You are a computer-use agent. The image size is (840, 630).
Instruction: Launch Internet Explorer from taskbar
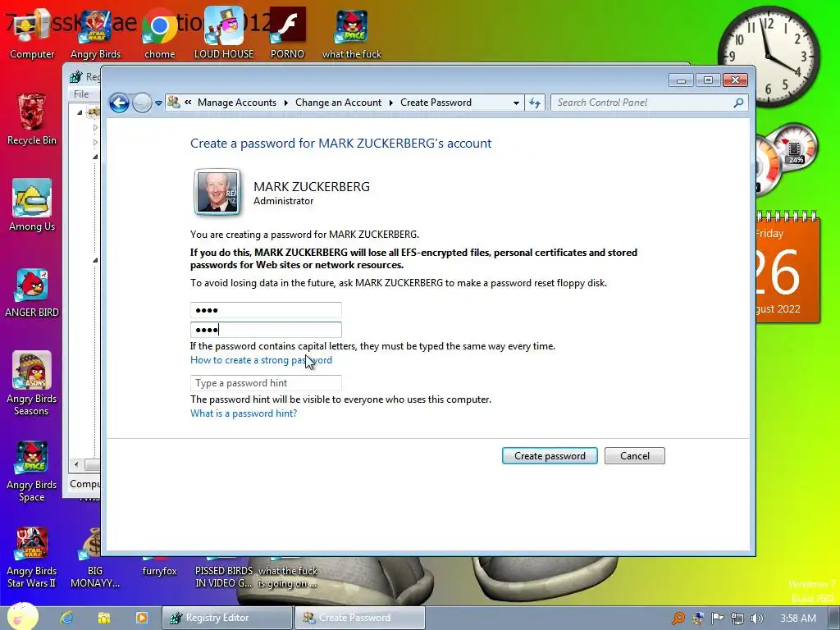click(66, 618)
